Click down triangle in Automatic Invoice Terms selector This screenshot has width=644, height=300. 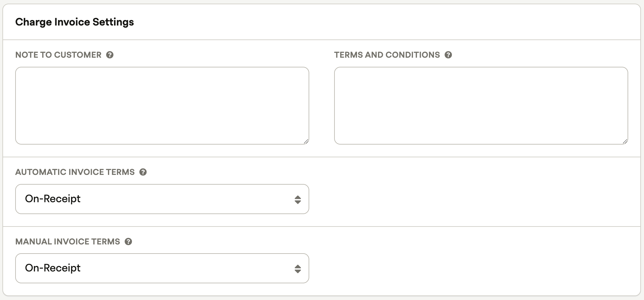[x=298, y=202]
